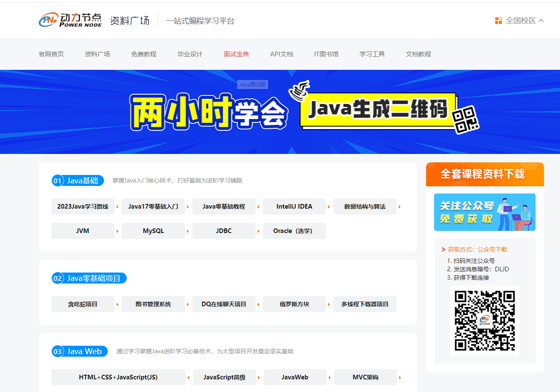
Task: Click the "01 Java基础" section badge
Action: [77, 180]
